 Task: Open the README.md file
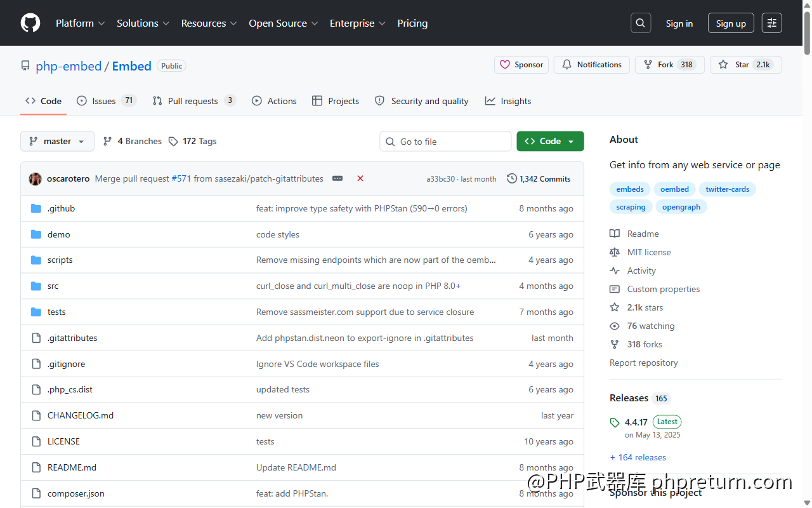click(x=72, y=468)
